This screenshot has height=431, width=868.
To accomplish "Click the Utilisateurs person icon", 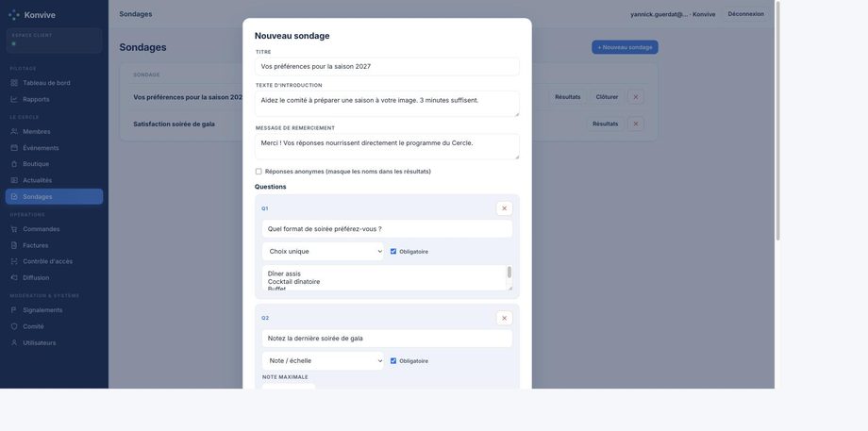I will point(14,343).
